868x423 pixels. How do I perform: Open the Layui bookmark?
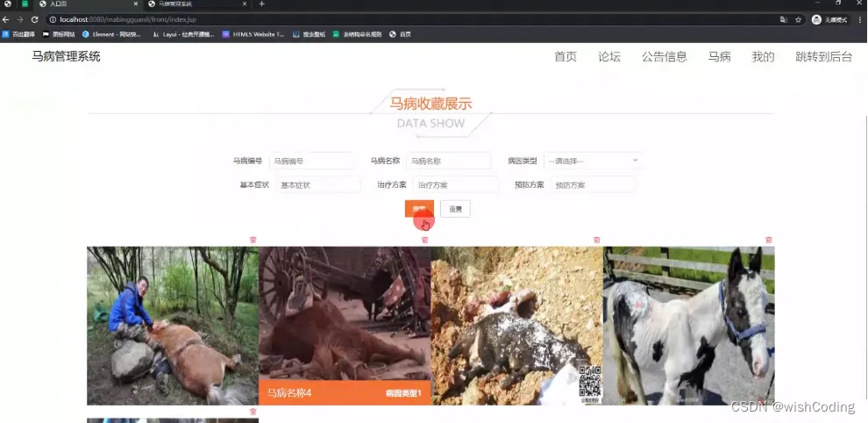183,34
